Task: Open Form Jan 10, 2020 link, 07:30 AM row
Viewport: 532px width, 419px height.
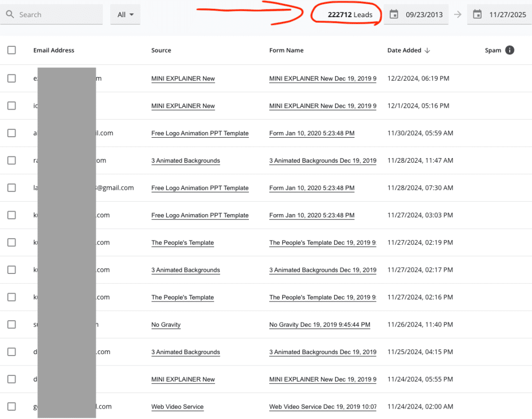Action: (x=312, y=188)
